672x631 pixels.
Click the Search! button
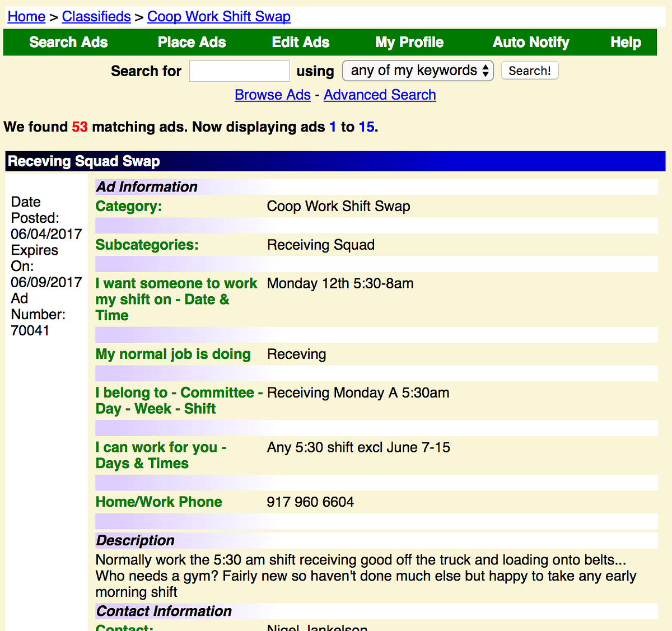[530, 71]
